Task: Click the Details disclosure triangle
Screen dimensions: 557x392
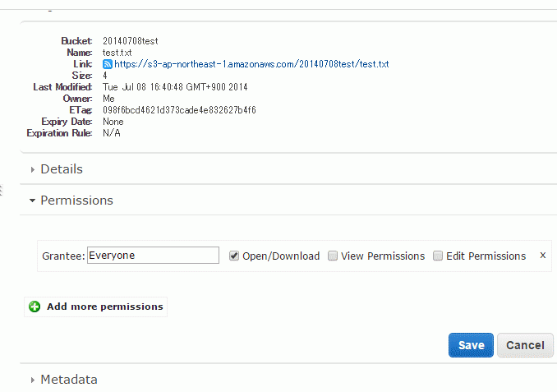Action: [32, 169]
